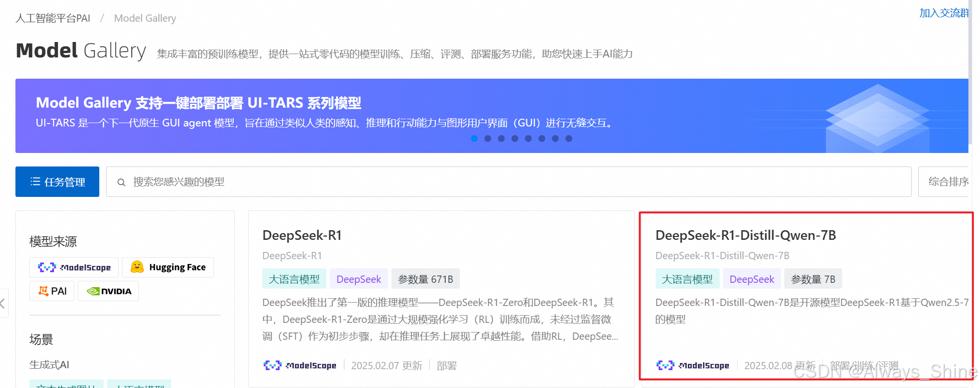This screenshot has width=980, height=388.
Task: Select the second banner carousel dot
Action: coord(488,139)
